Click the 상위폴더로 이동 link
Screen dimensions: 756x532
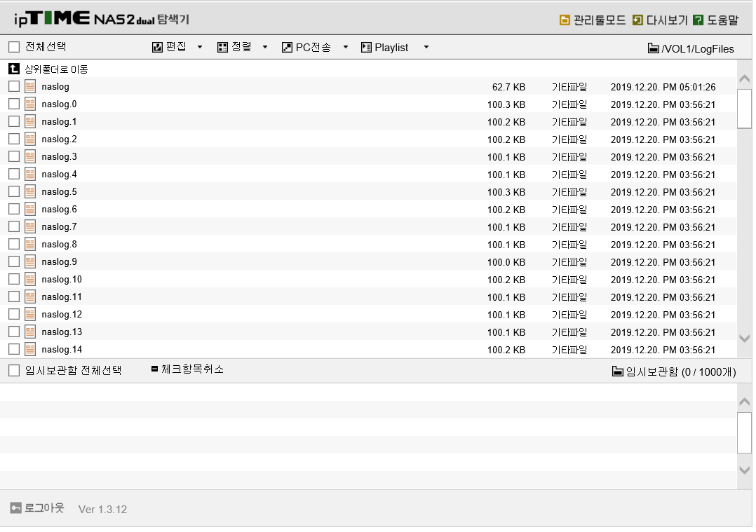click(x=56, y=69)
